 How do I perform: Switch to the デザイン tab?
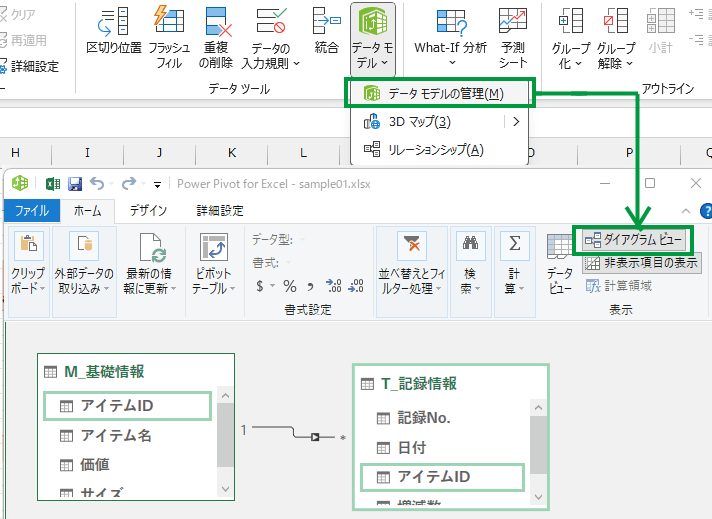(148, 210)
